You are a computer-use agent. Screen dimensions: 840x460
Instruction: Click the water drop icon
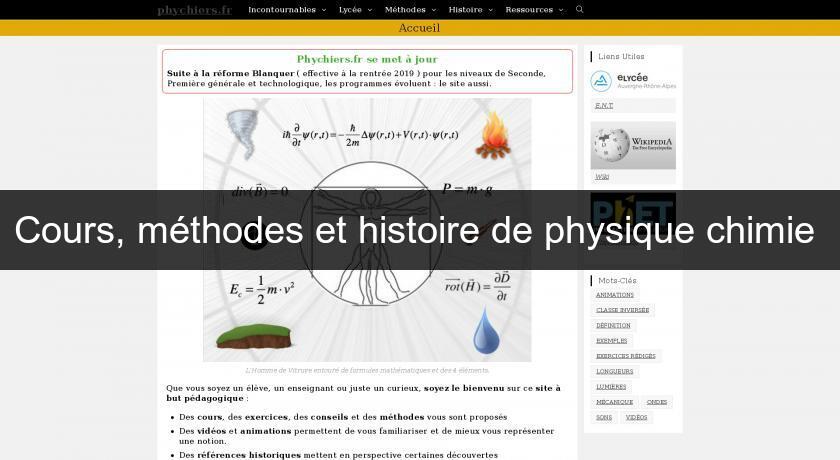click(x=486, y=331)
